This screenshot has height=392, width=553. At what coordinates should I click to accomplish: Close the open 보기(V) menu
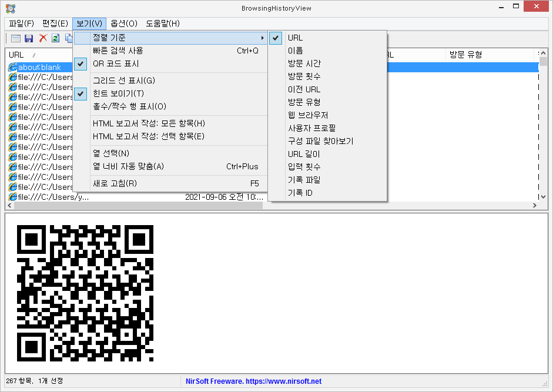coord(89,24)
